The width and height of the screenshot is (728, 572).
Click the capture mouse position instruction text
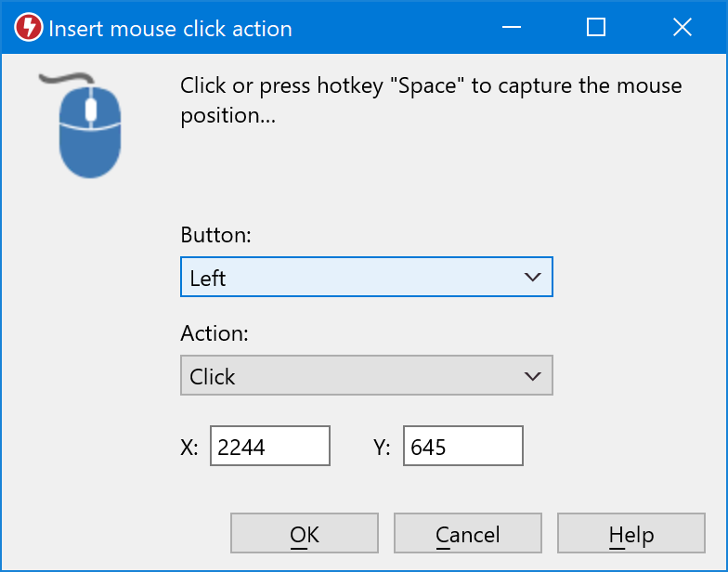tap(431, 100)
